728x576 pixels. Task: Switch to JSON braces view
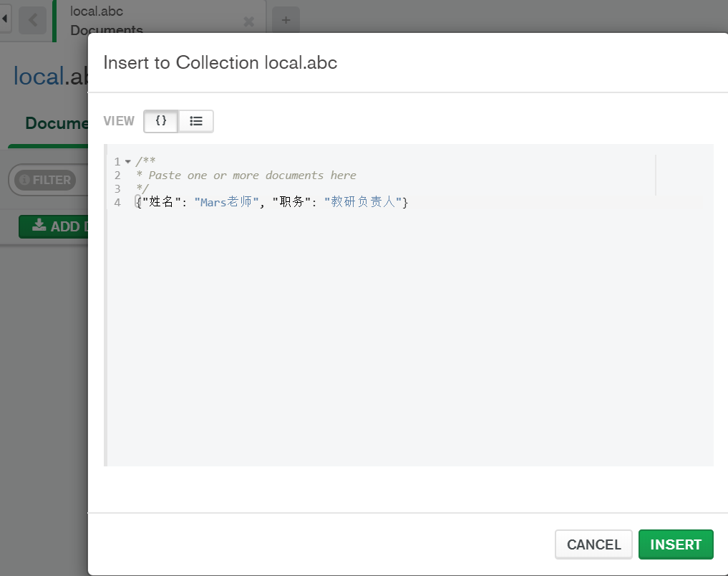click(160, 121)
